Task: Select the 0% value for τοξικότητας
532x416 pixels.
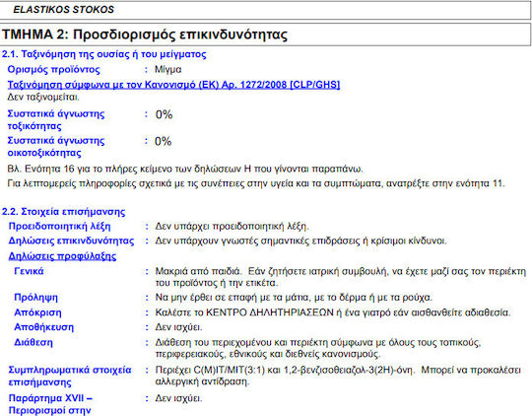Action: [x=164, y=114]
